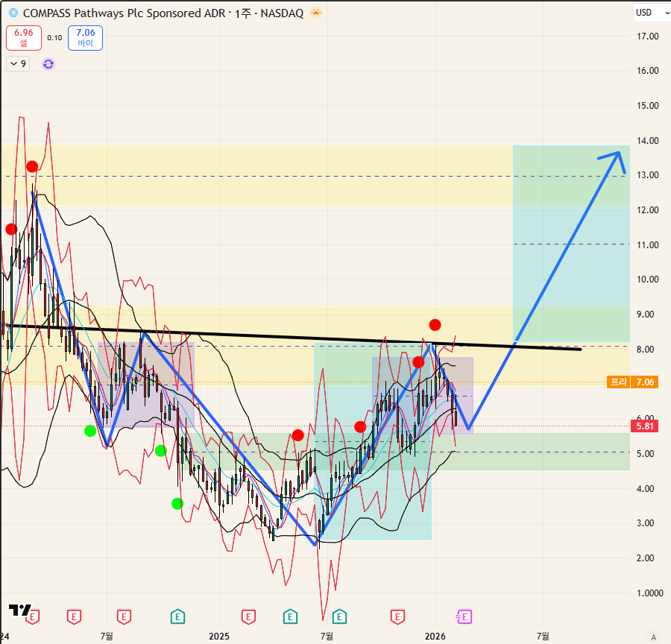Image resolution: width=671 pixels, height=644 pixels.
Task: Click the 5.00 price axis label
Action: (x=646, y=454)
